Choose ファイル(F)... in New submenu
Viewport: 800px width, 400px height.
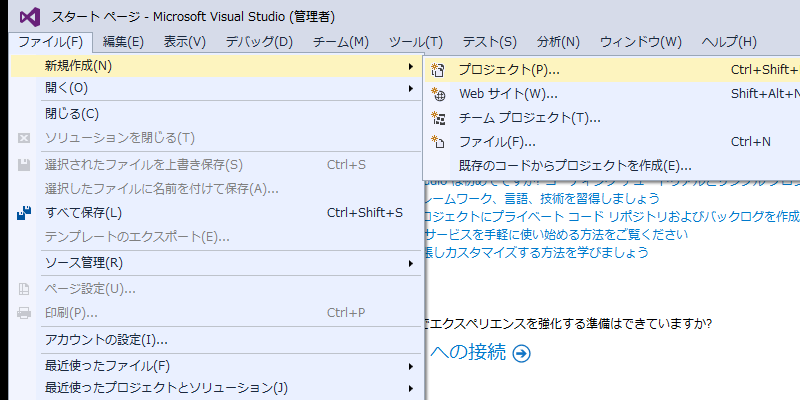612,141
